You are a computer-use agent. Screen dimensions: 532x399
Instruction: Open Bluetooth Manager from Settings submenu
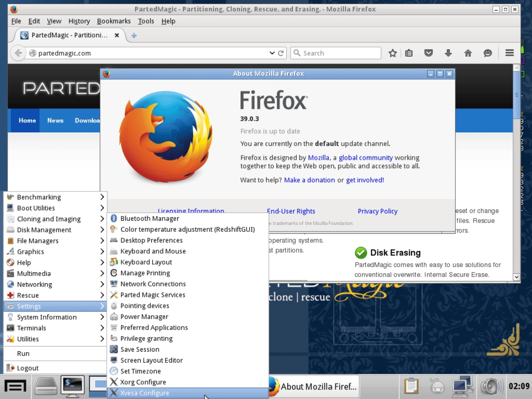click(x=188, y=218)
